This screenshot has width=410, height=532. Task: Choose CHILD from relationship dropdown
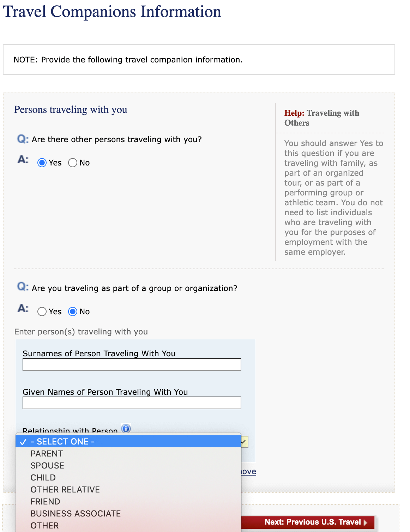coord(43,478)
